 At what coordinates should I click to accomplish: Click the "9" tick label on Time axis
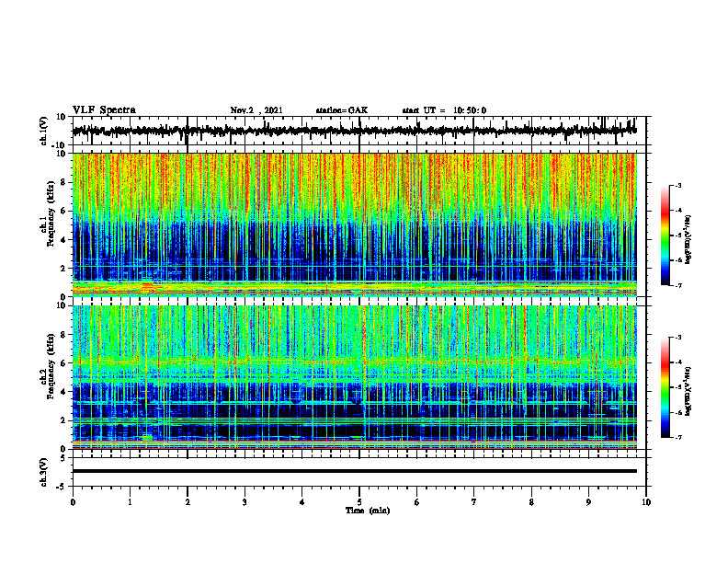[588, 502]
